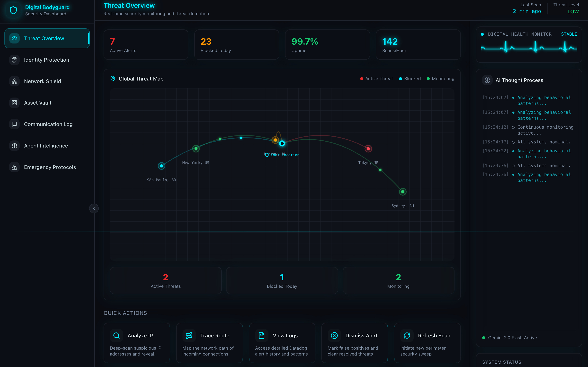Toggle Monitoring legend filter
The image size is (588, 367).
pos(440,79)
